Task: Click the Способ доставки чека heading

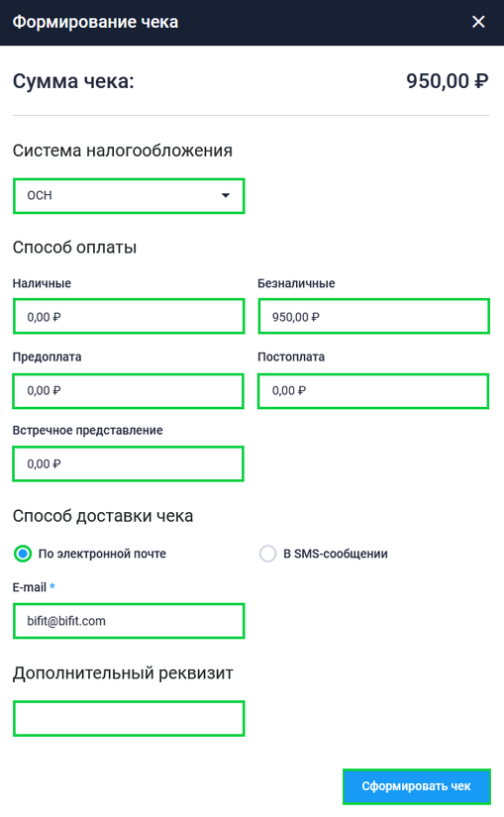Action: pyautogui.click(x=103, y=516)
